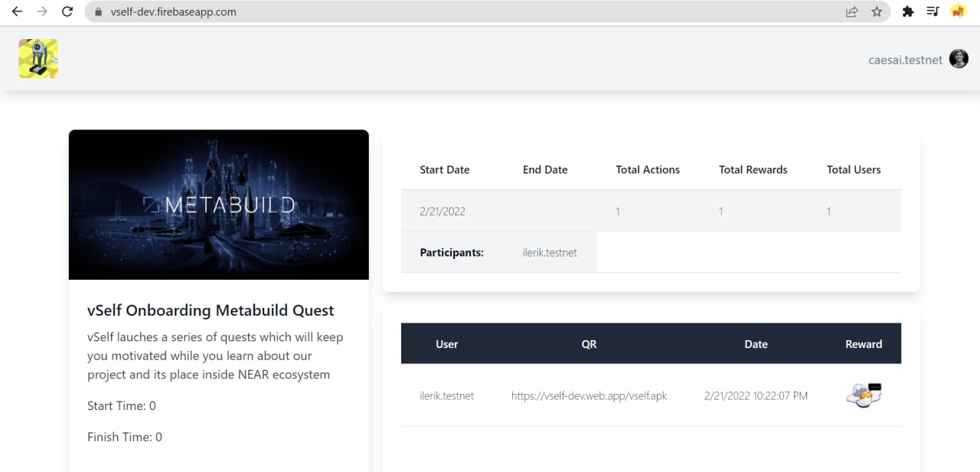Click the Participants label
Screen dimensions: 980x472
tap(452, 252)
